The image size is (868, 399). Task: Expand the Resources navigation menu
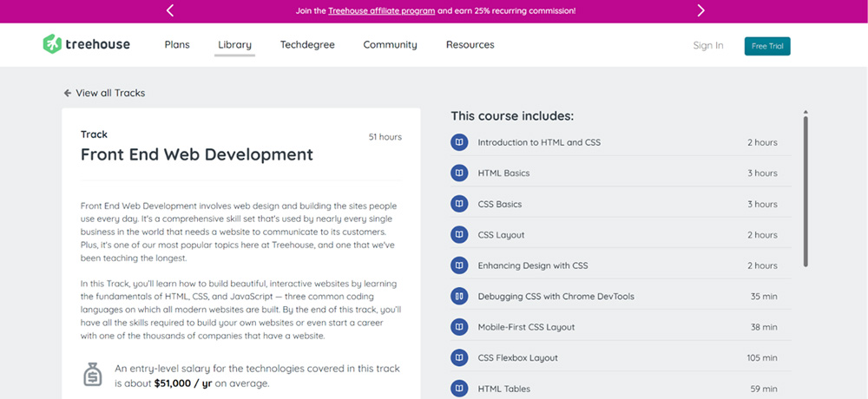point(470,45)
